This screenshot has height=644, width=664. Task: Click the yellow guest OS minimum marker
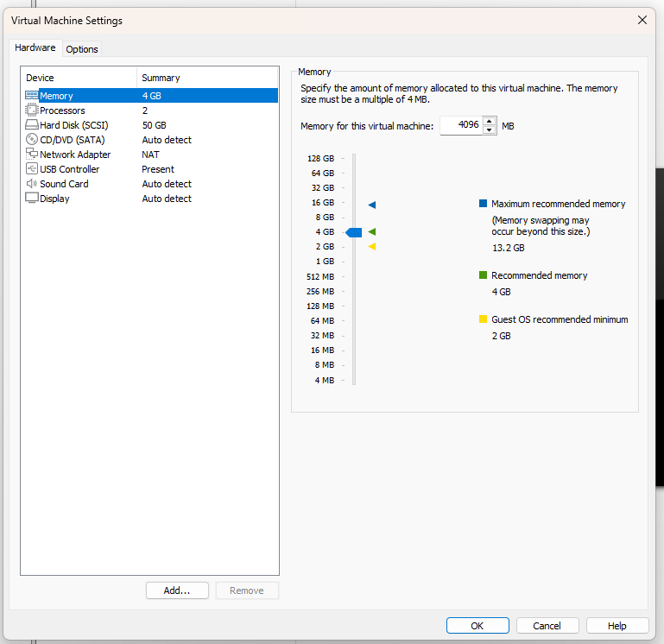(x=372, y=246)
